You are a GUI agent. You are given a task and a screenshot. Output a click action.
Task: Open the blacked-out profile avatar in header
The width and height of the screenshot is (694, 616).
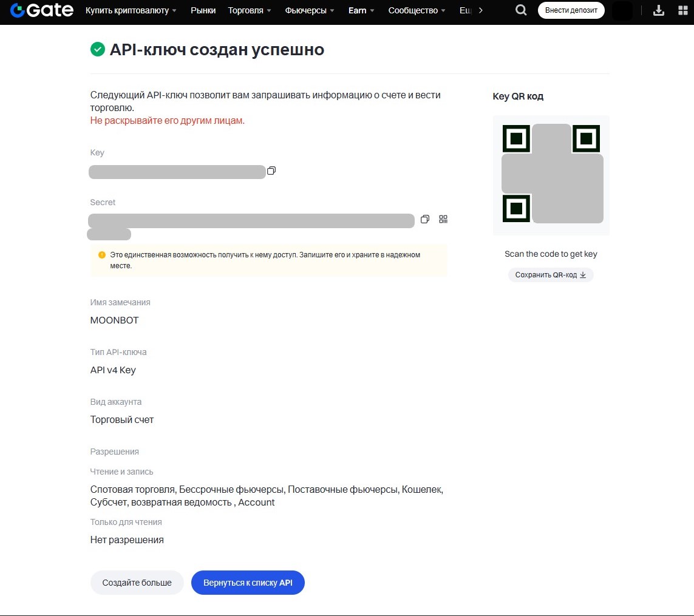click(x=622, y=10)
